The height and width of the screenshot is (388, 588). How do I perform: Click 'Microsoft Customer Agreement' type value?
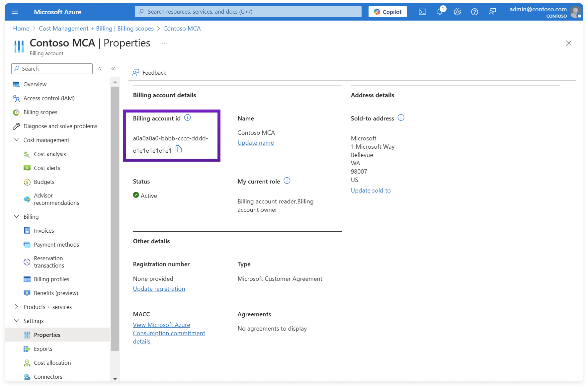coord(280,279)
